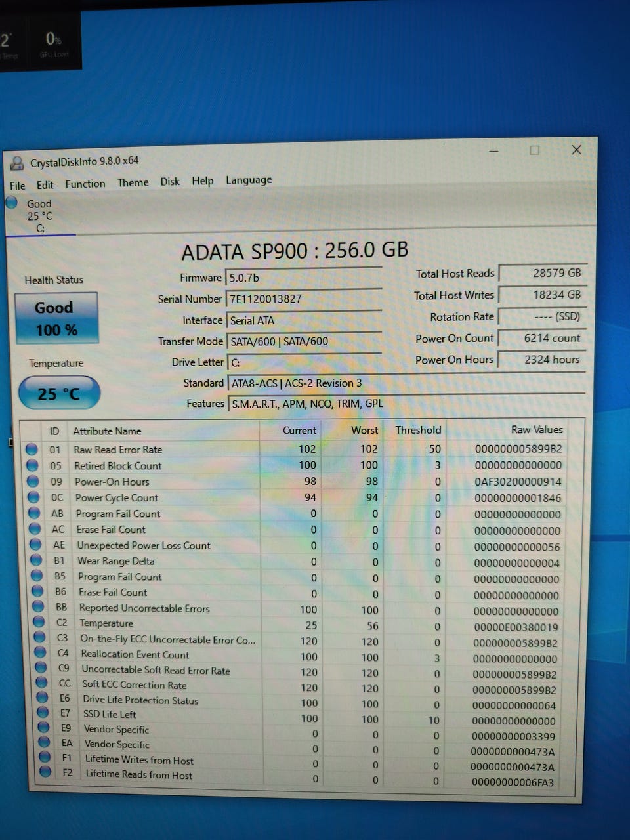
Task: Click status icon for B6 Erase Fail Count
Action: [x=37, y=592]
